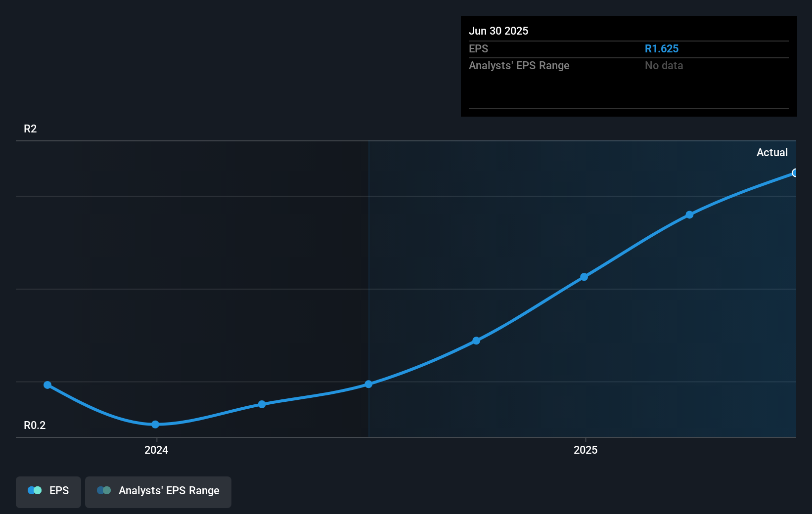Toggle the Analysts' EPS Range series off
Viewport: 812px width, 514px height.
158,491
